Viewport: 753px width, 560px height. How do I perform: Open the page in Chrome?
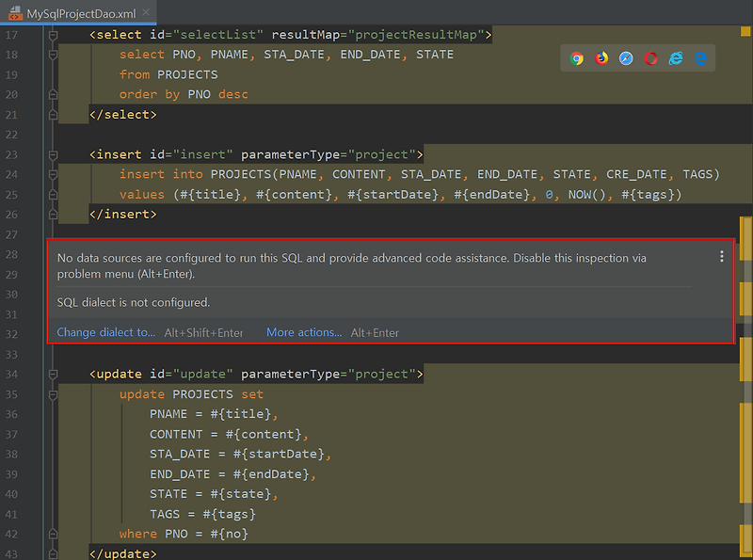577,57
